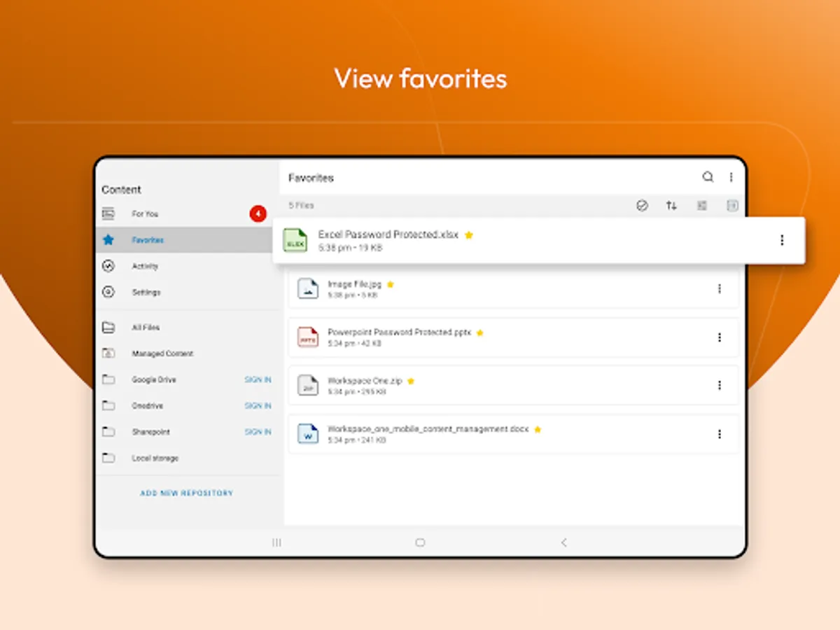Click the PPTX file type icon

pyautogui.click(x=308, y=337)
